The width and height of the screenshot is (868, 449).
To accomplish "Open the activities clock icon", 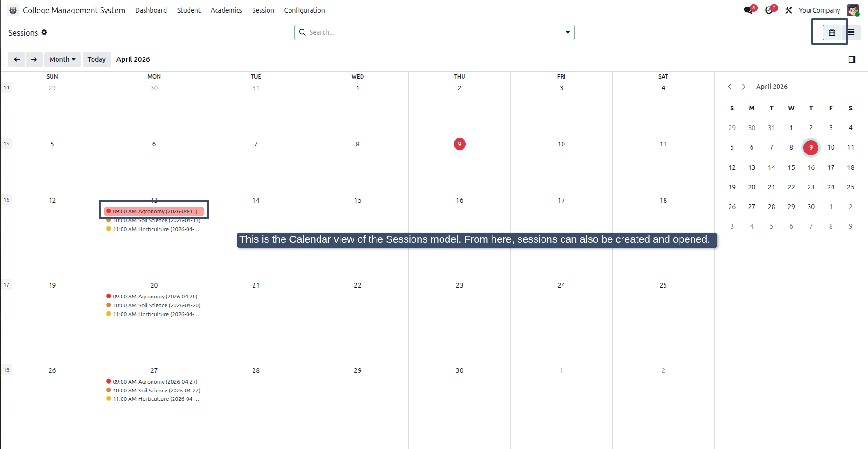I will tap(769, 10).
